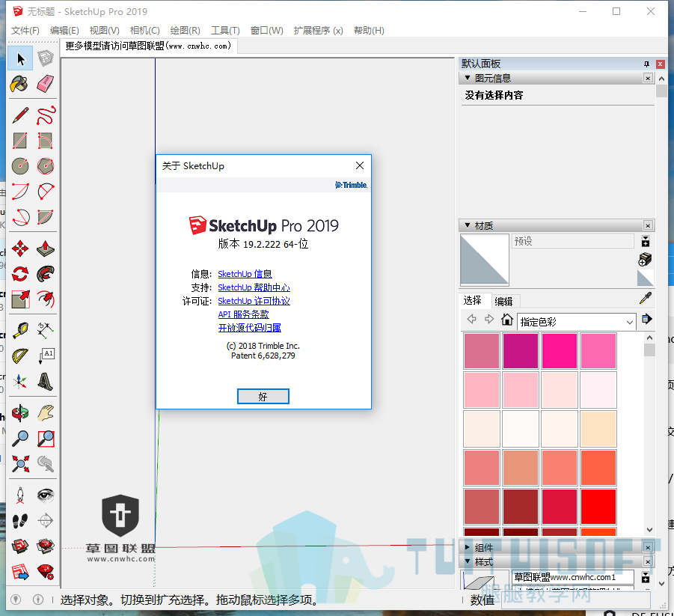This screenshot has width=674, height=616.
Task: Open the 指定色彩 material library dropdown
Action: point(576,321)
